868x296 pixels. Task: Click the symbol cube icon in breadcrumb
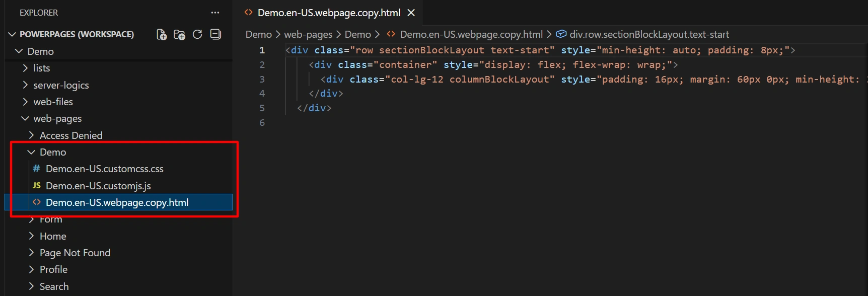pyautogui.click(x=561, y=34)
